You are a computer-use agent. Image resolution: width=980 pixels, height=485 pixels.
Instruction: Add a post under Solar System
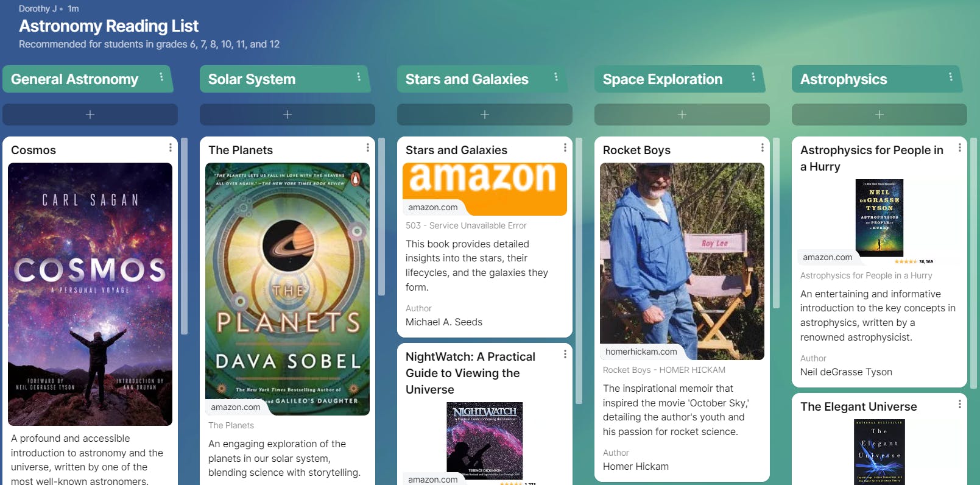(287, 115)
